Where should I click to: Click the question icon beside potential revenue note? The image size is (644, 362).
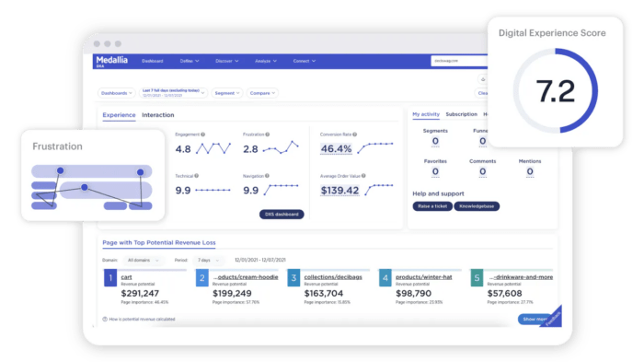[105, 320]
